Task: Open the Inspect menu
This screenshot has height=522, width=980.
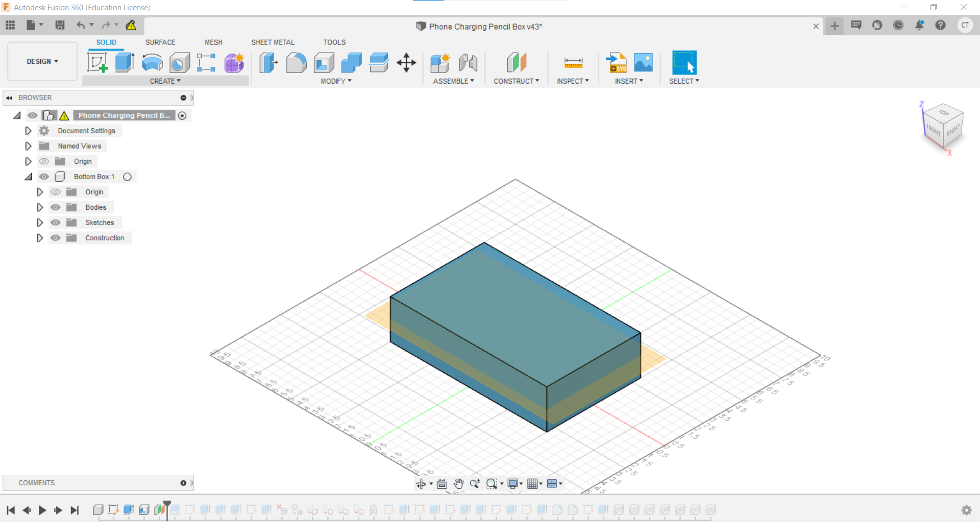Action: tap(573, 81)
